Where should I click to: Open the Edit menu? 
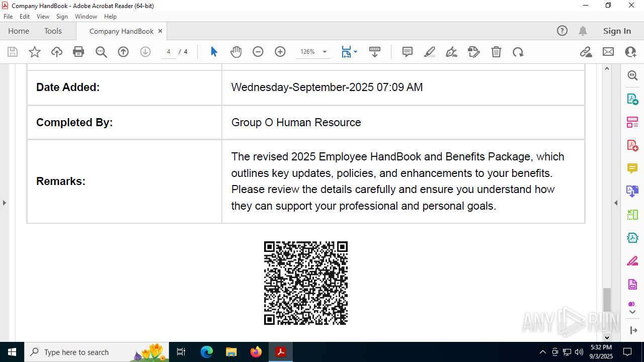25,17
